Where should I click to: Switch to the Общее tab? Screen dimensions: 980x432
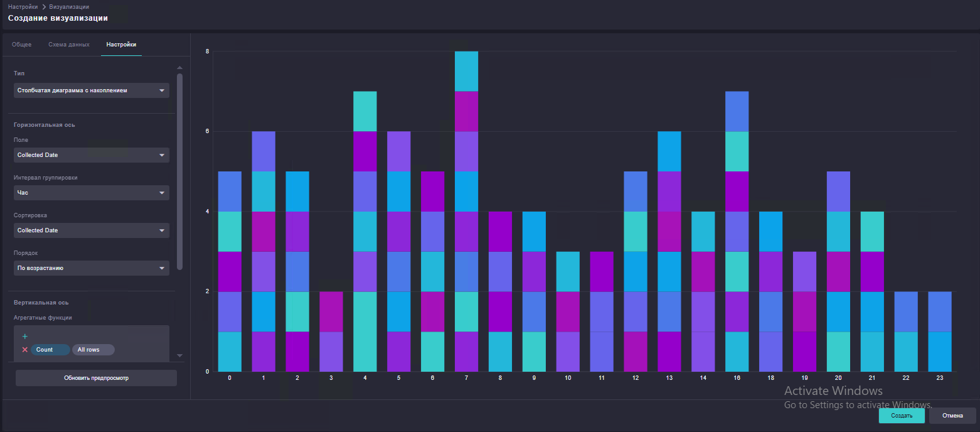click(22, 45)
